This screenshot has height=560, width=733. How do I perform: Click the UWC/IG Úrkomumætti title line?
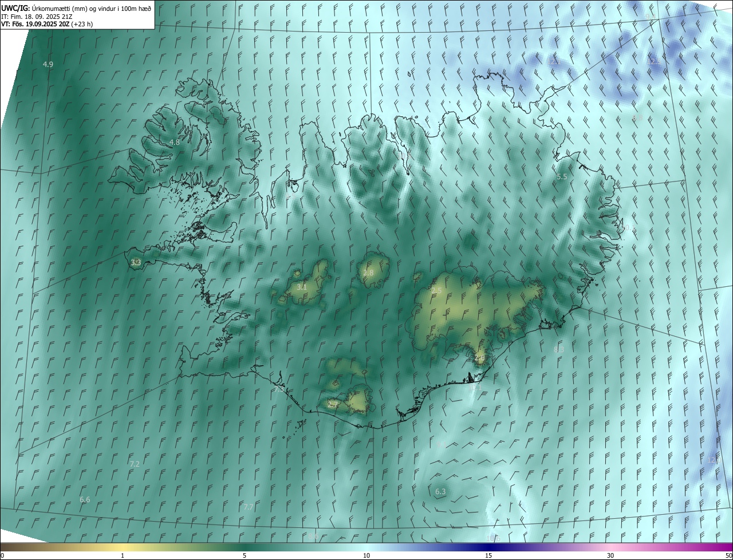[76, 7]
